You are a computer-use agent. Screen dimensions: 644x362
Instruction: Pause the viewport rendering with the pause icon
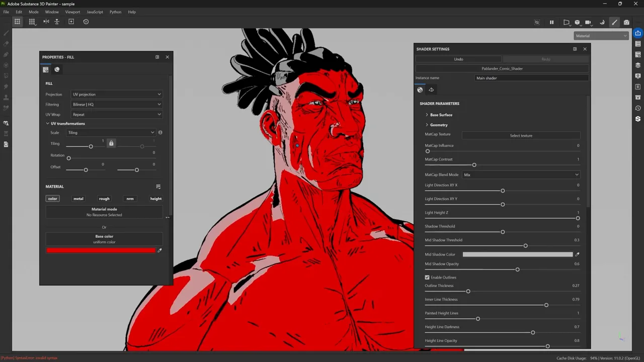(x=551, y=22)
